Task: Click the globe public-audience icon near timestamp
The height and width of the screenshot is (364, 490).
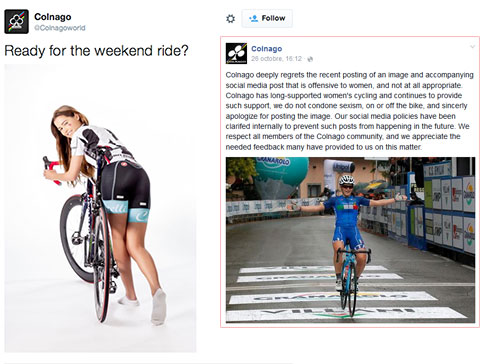Action: [x=310, y=59]
